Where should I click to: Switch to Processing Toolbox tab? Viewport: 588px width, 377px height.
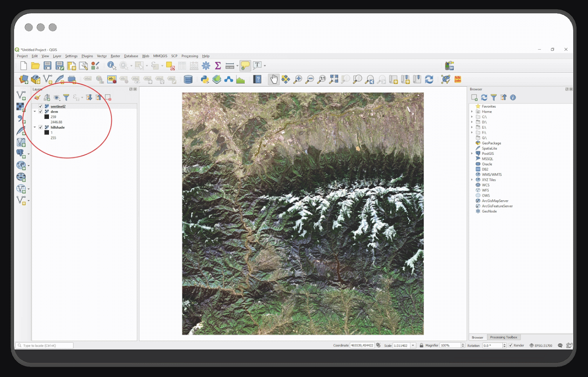[x=504, y=337]
